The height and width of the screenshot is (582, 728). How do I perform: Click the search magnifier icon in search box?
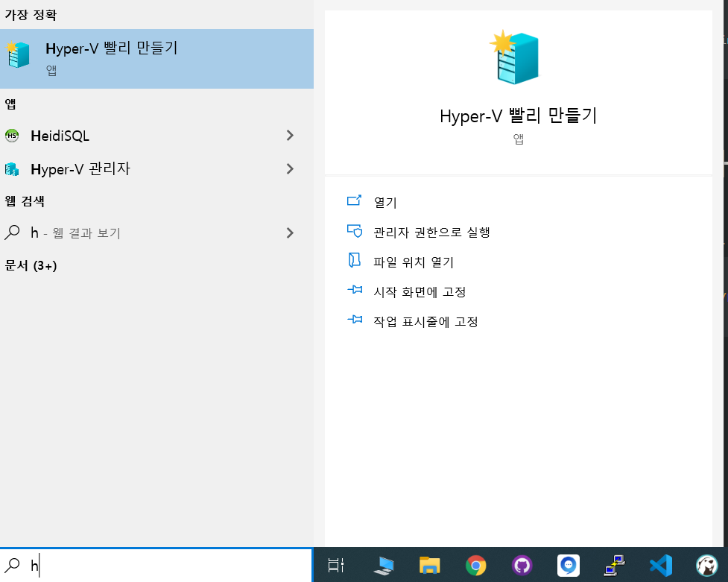[12, 565]
